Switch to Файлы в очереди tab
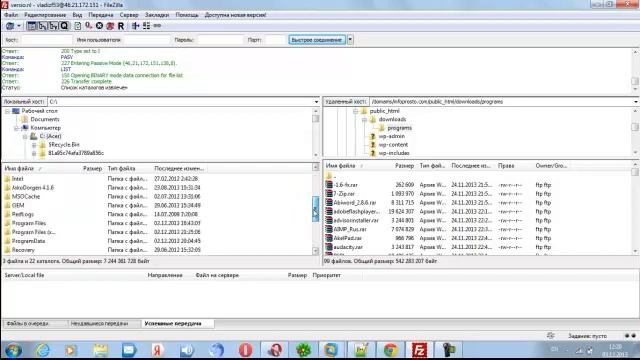640x360 pixels. point(27,324)
